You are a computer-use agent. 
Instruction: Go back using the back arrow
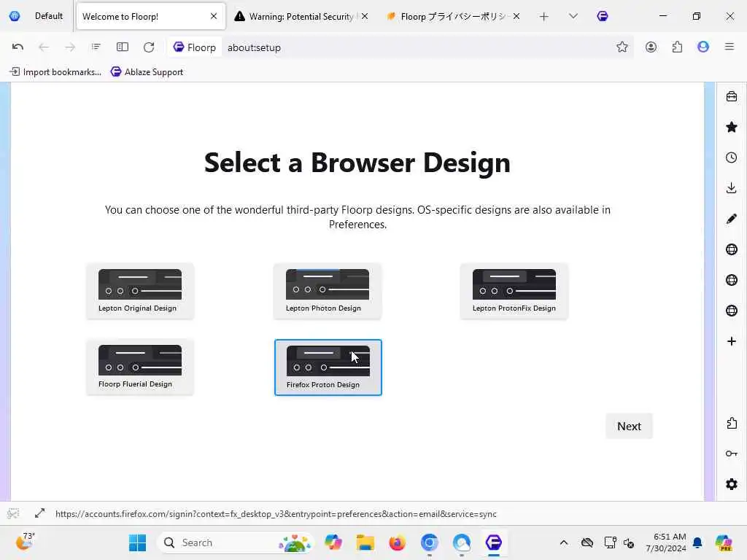tap(44, 47)
